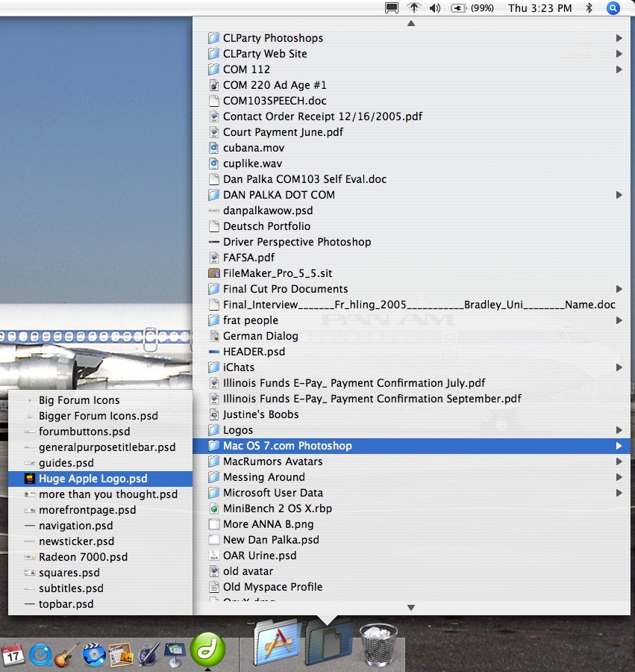Click the FAFSA.pdf document icon
The width and height of the screenshot is (635, 672).
click(x=213, y=258)
